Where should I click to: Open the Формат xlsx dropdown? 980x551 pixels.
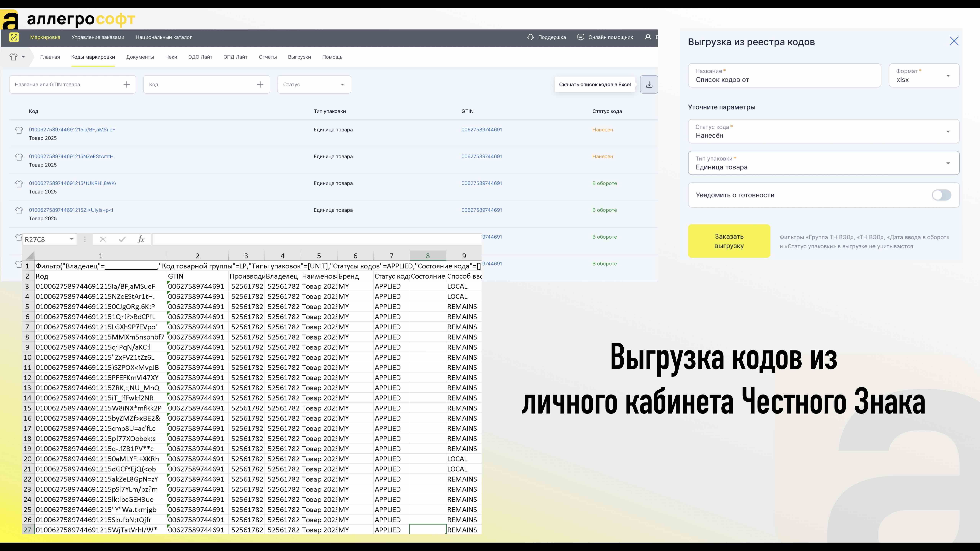coord(924,75)
